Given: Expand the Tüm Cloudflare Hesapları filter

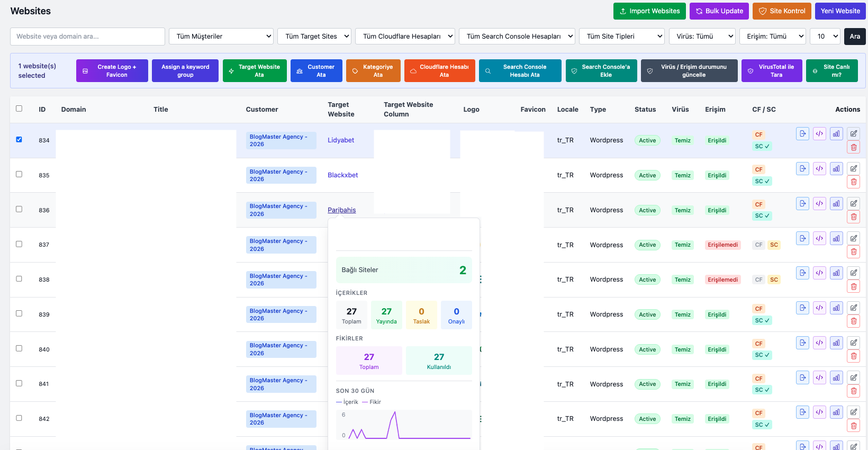Looking at the screenshot, I should pos(405,37).
